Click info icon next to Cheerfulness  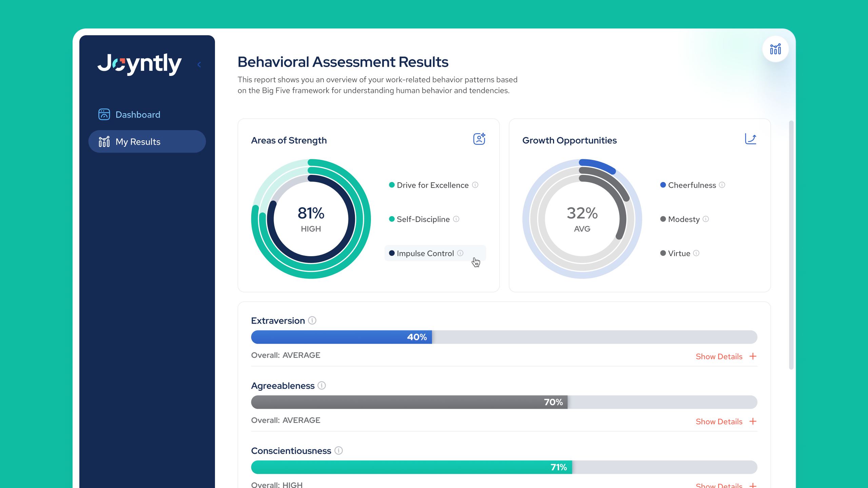pyautogui.click(x=722, y=185)
